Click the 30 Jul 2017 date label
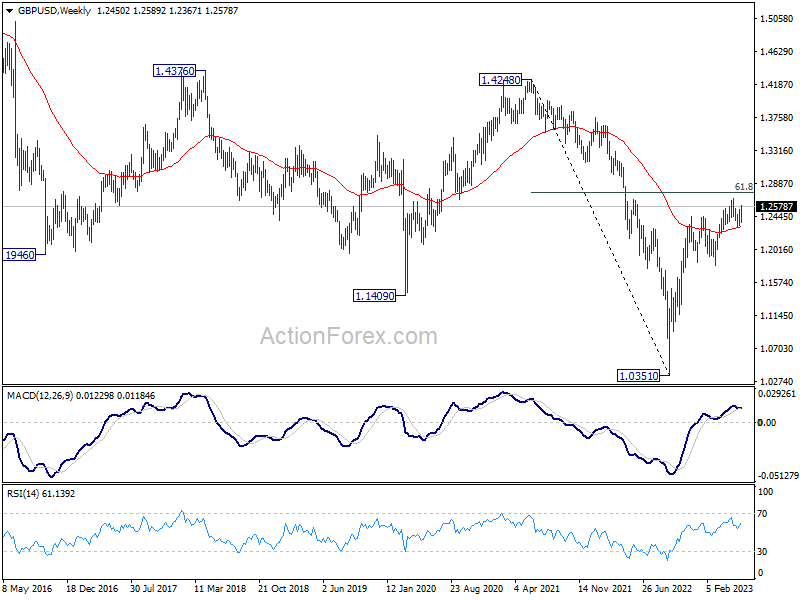This screenshot has width=800, height=600. pos(153,588)
